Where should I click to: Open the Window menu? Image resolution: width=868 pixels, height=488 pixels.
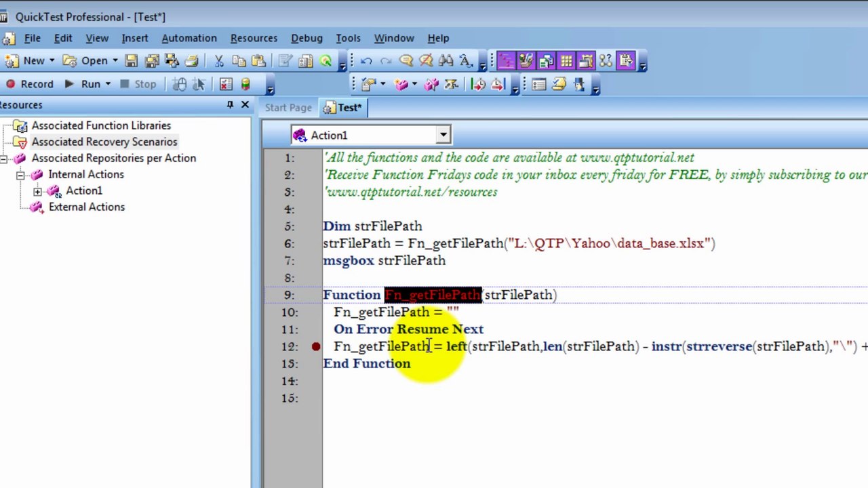tap(394, 38)
